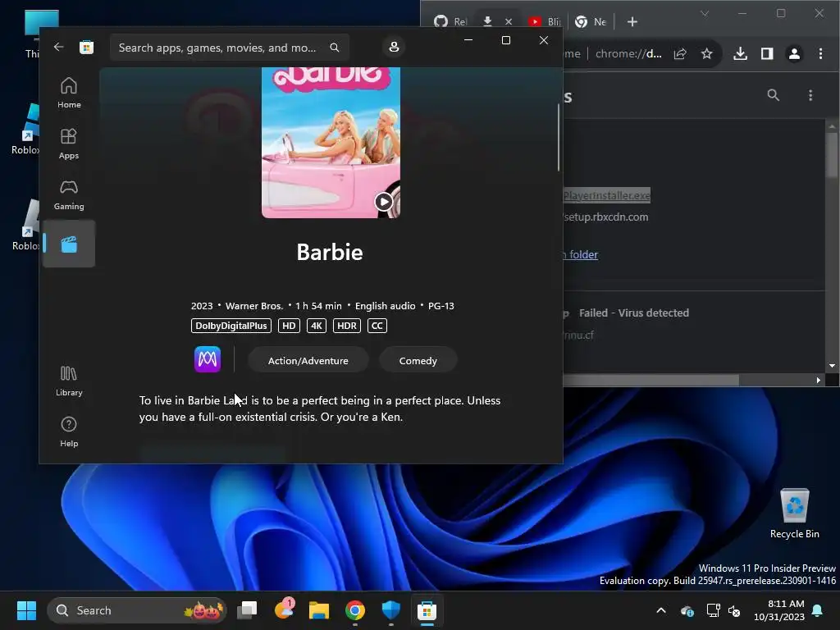Open Task View on the taskbar

click(x=247, y=610)
